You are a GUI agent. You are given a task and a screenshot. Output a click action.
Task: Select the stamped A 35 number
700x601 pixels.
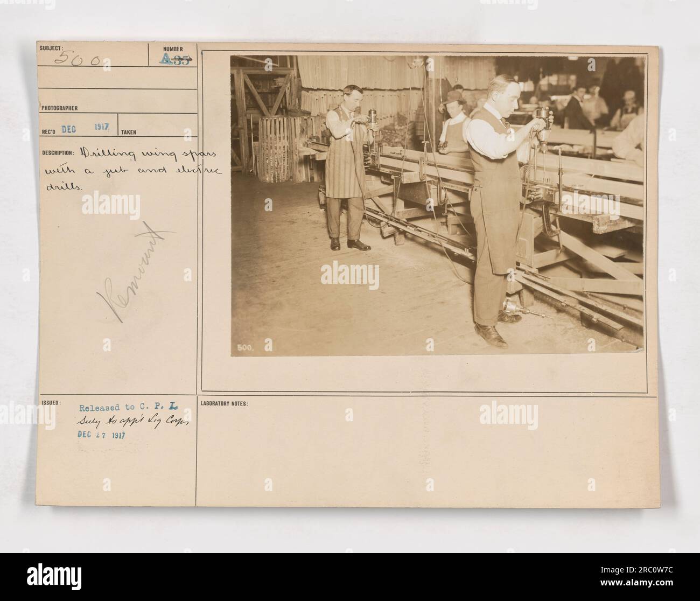point(176,60)
